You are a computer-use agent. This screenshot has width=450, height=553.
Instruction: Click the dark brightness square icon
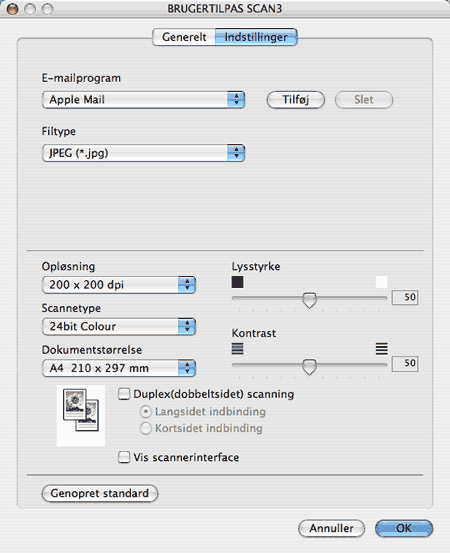click(x=237, y=282)
